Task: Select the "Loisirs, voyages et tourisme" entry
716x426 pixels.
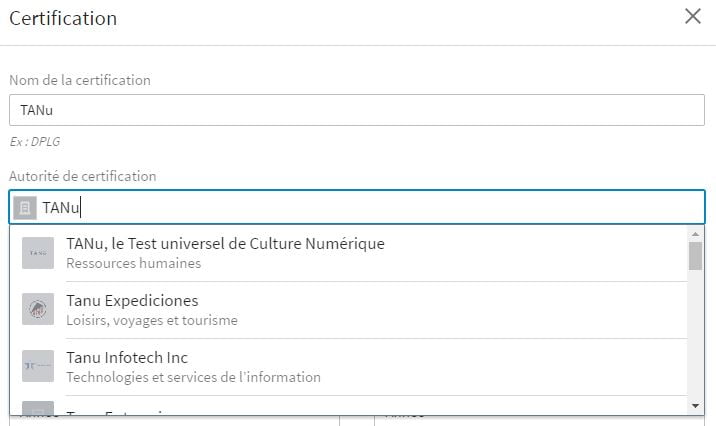Action: pos(152,321)
